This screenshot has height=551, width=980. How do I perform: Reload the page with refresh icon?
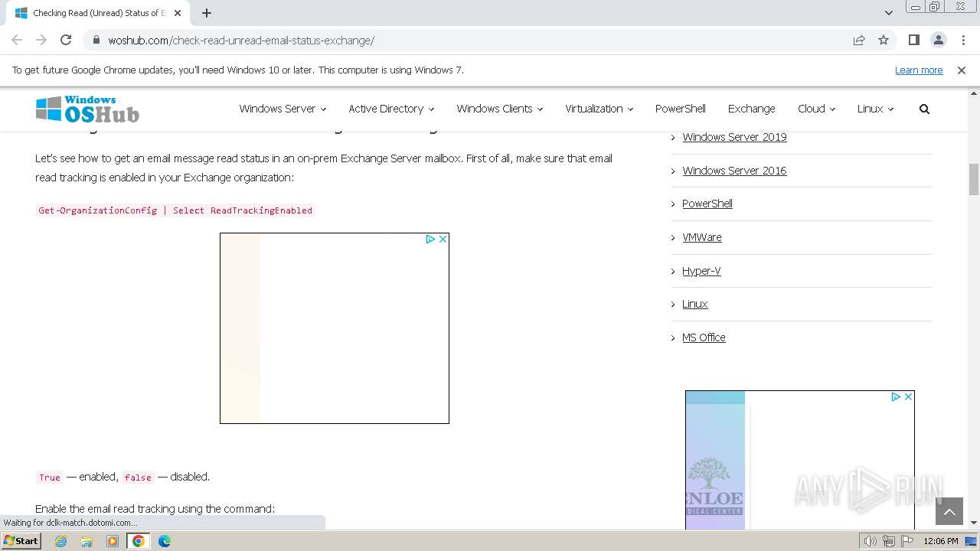coord(66,40)
